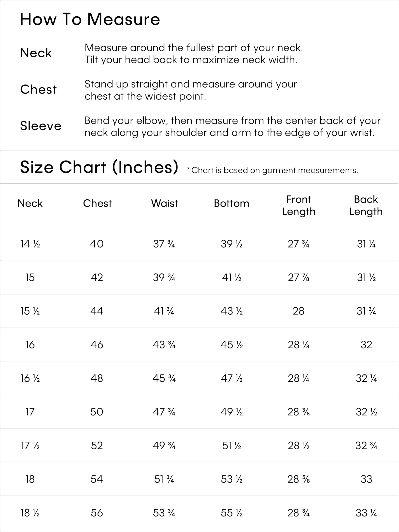Select the front length value 27 ⅞
The width and height of the screenshot is (399, 532).
(298, 278)
